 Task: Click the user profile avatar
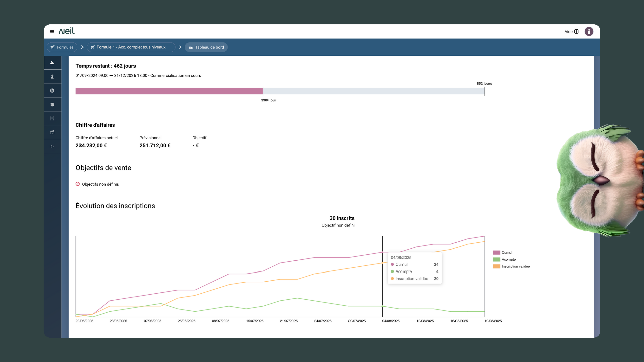click(589, 32)
